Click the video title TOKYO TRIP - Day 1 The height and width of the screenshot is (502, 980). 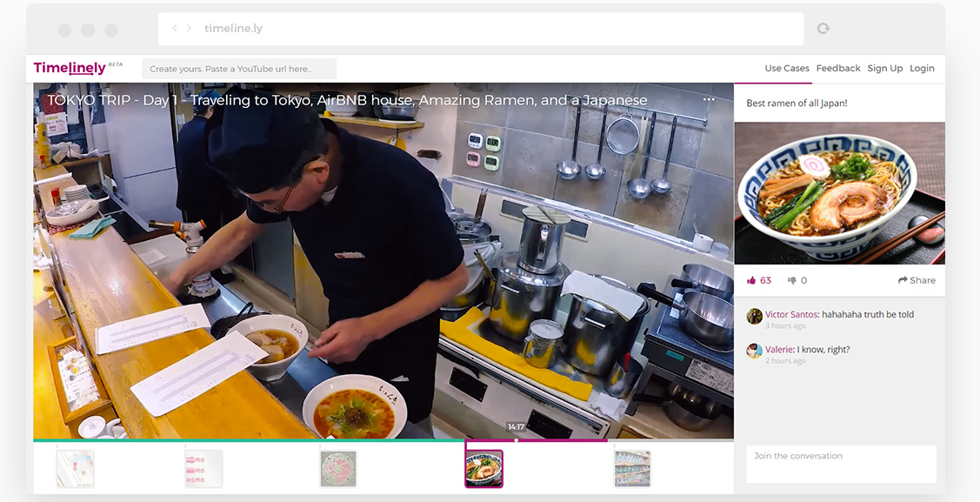tap(348, 101)
